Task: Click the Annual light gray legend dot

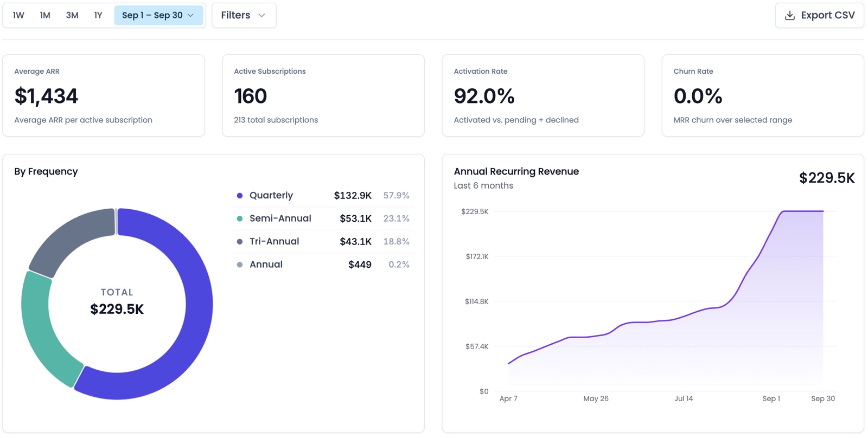Action: tap(240, 265)
